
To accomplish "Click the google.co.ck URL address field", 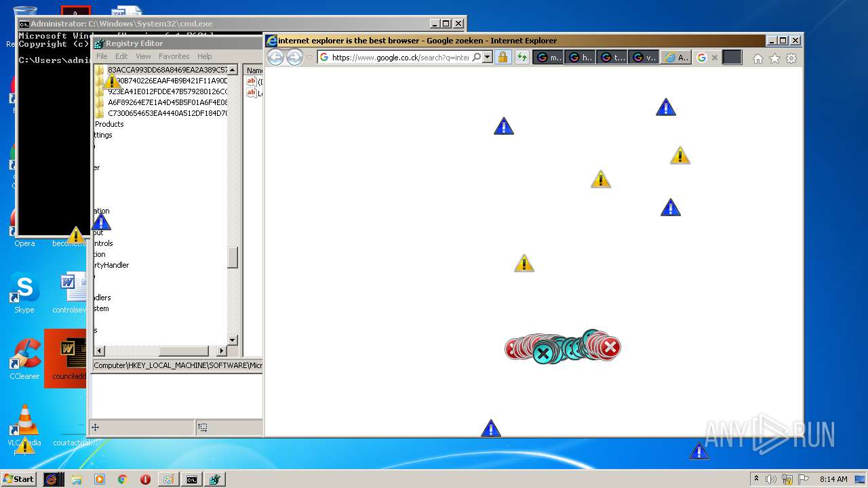I will click(400, 58).
